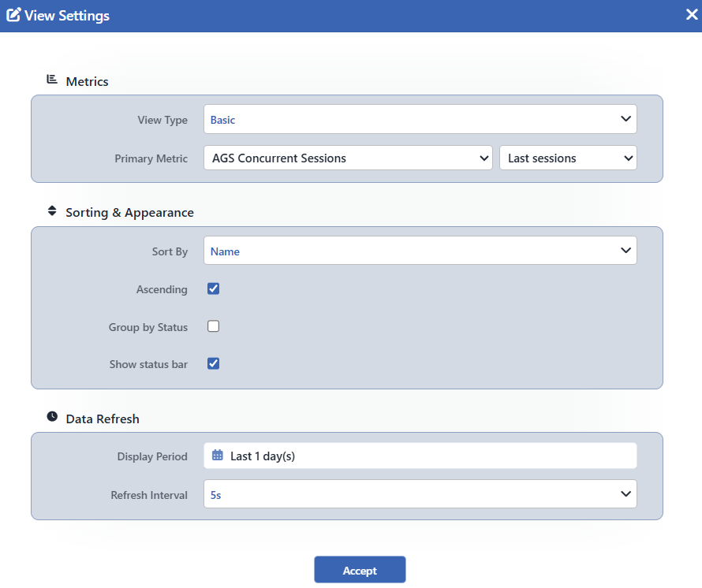702x588 pixels.
Task: Click the calendar icon in Display Period
Action: (x=218, y=455)
